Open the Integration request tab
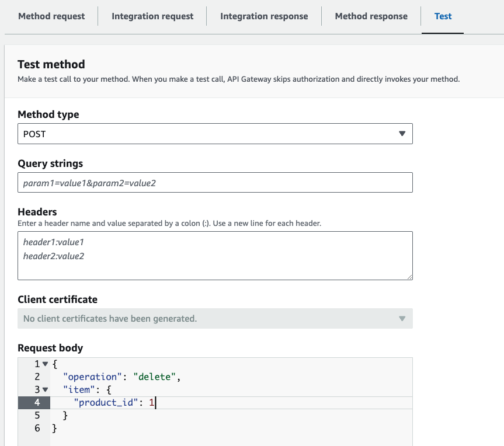 coord(152,16)
